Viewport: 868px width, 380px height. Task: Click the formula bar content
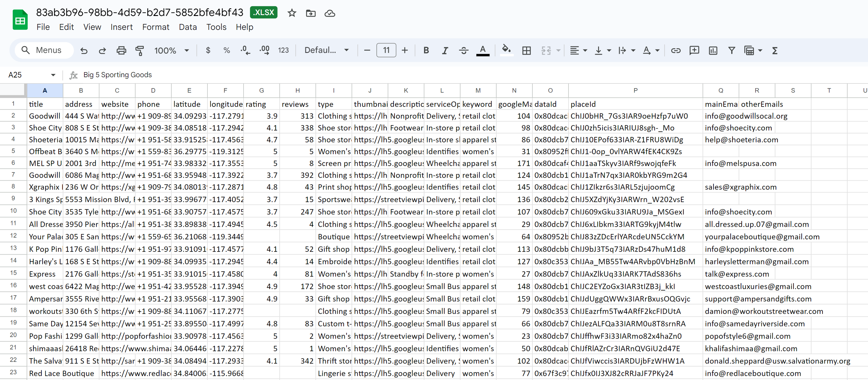(x=117, y=75)
